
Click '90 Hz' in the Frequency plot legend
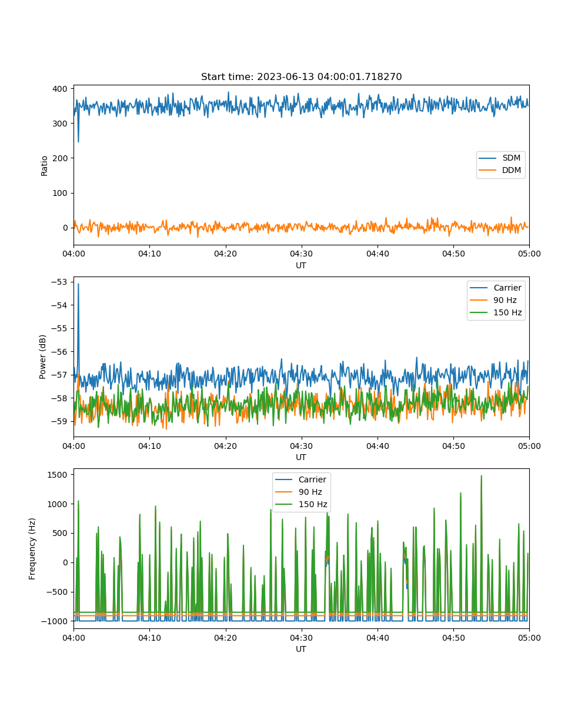click(310, 492)
